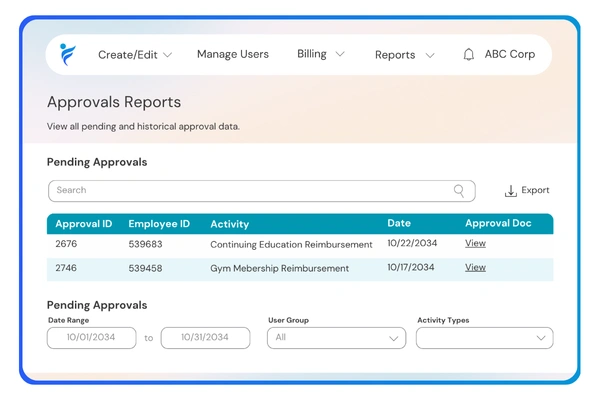Expand the Create/Edit menu chevron
600x400 pixels.
point(167,55)
